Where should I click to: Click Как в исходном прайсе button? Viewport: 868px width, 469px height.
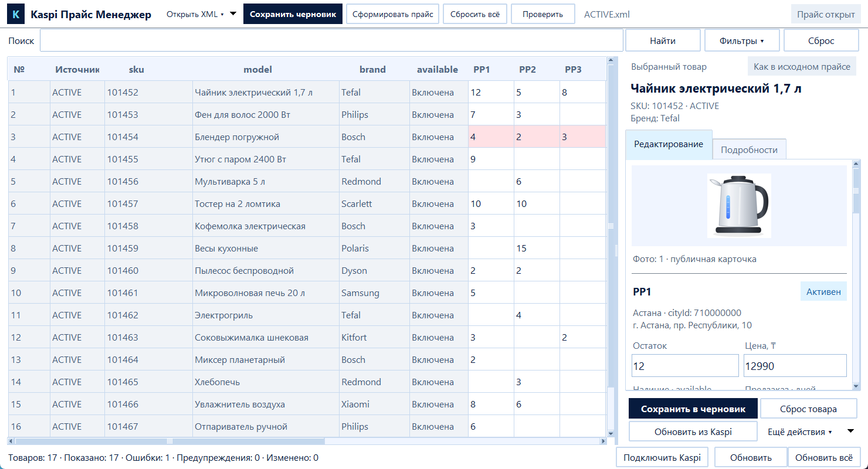coord(802,67)
